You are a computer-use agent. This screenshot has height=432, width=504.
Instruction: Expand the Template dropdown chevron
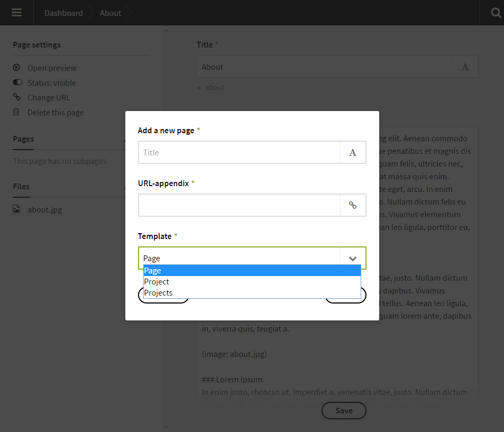coord(353,258)
